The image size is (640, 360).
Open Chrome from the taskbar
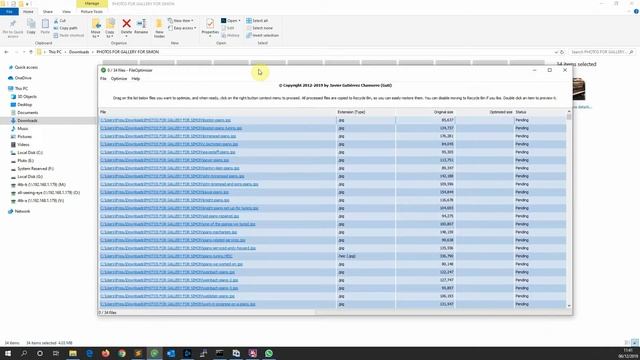pyautogui.click(x=122, y=353)
